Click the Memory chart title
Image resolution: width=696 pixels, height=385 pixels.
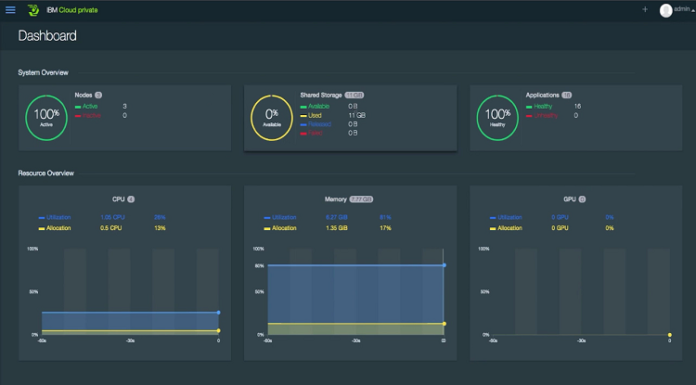[336, 199]
